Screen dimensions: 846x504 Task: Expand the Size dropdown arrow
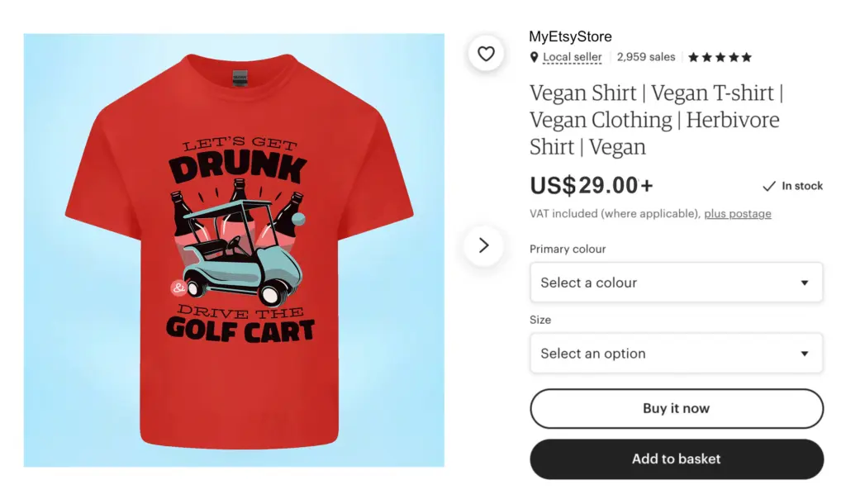(805, 354)
